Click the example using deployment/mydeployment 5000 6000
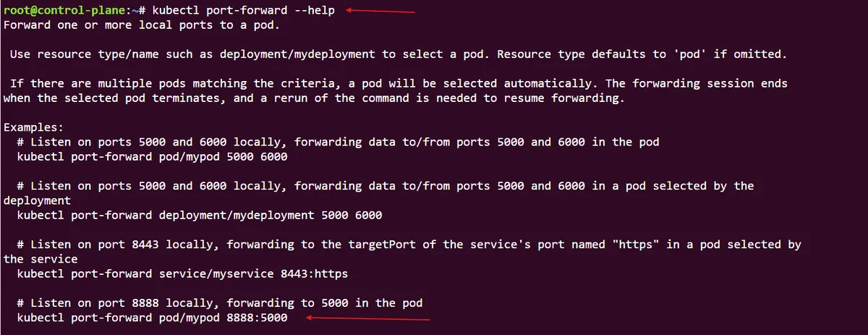This screenshot has height=335, width=868. (199, 215)
